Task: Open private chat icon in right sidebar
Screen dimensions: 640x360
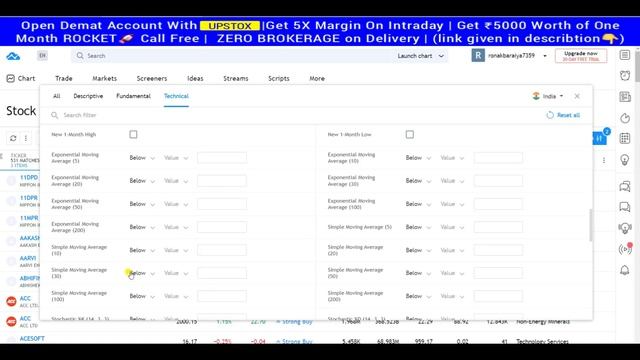Action: [624, 207]
